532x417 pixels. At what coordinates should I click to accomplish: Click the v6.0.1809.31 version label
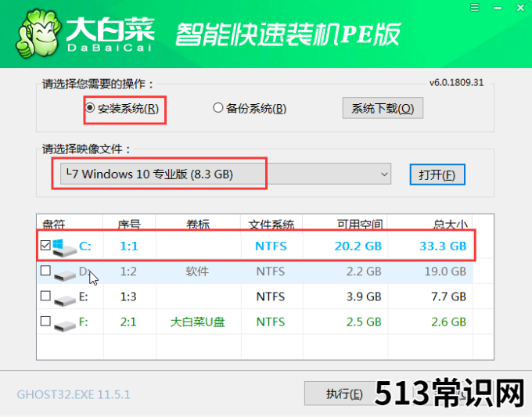click(x=456, y=83)
